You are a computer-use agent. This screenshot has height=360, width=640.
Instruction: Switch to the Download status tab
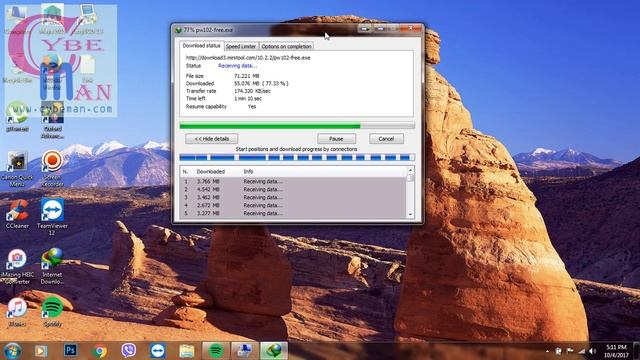(x=201, y=46)
